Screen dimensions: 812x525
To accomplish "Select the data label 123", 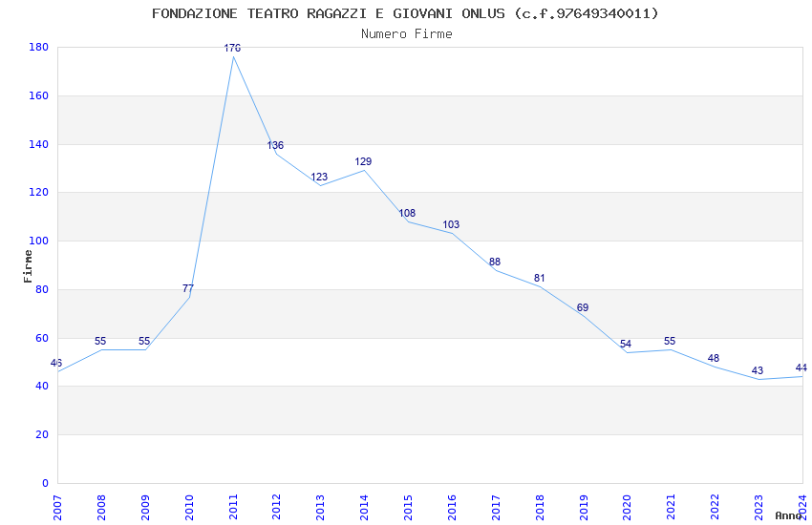I will tap(319, 177).
